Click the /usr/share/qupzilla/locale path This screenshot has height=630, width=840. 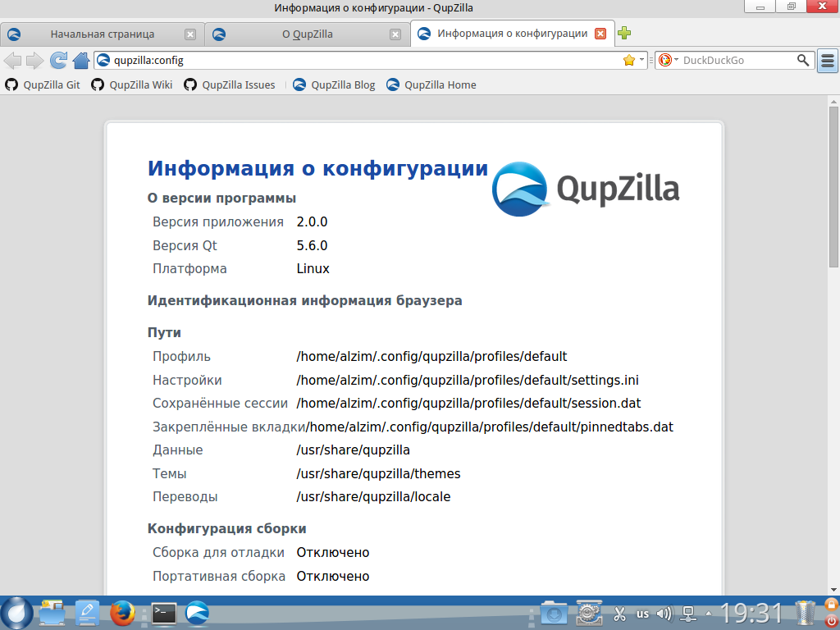click(373, 496)
